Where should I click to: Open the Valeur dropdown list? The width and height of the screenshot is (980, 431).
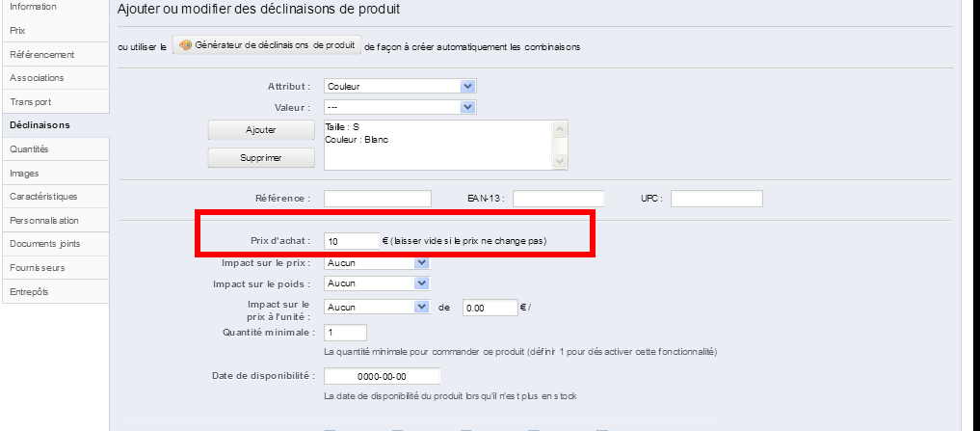click(400, 107)
